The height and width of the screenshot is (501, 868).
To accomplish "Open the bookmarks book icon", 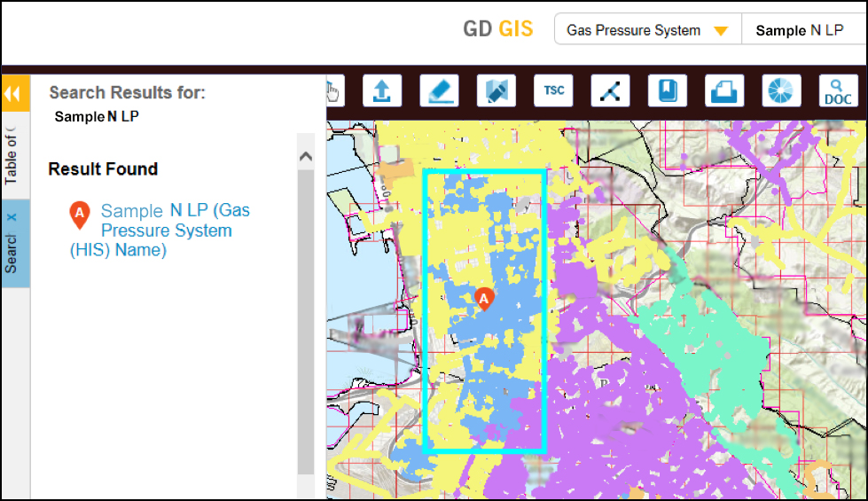I will click(668, 90).
